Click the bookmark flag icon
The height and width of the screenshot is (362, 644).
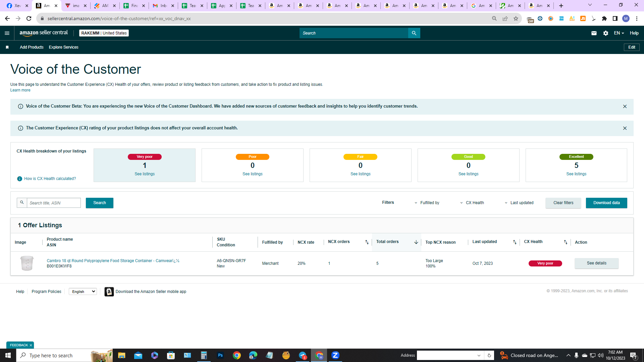coord(7,47)
